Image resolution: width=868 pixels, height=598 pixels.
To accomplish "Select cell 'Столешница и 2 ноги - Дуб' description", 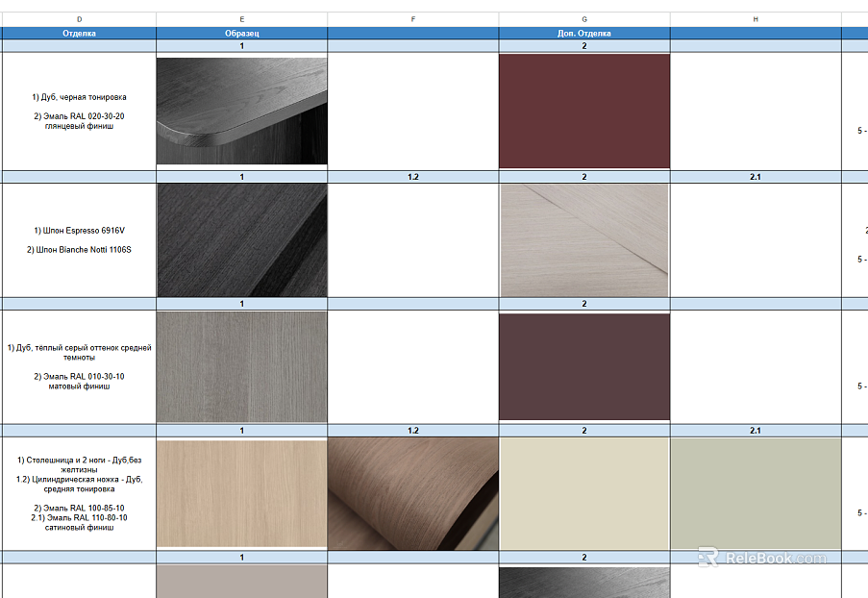I will pos(79,494).
